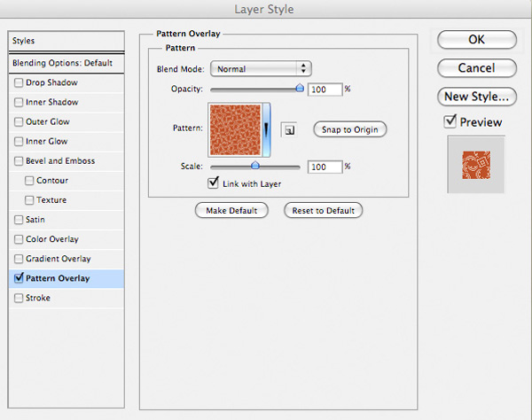The width and height of the screenshot is (532, 420).
Task: Click the Scale percentage input field
Action: coord(325,167)
